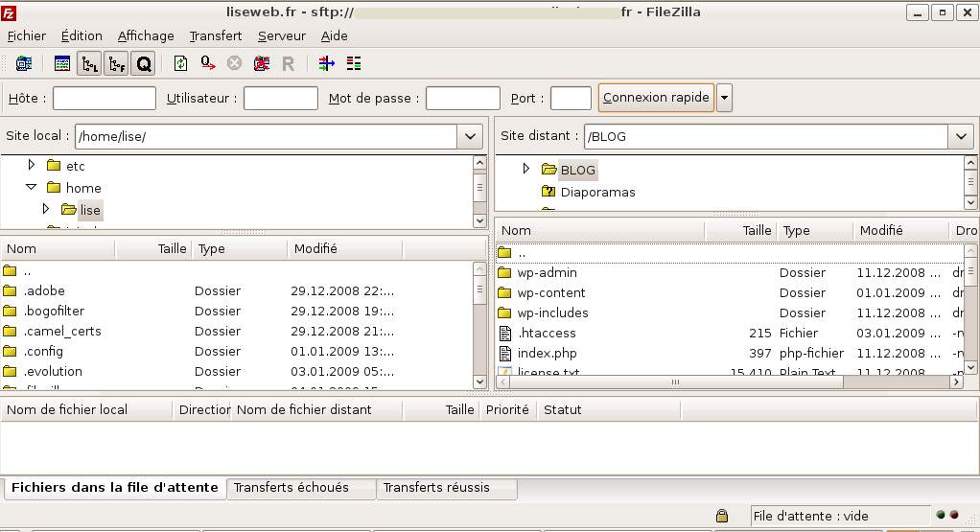Click the refresh file lists icon
Image resolution: width=980 pixels, height=532 pixels.
point(180,63)
